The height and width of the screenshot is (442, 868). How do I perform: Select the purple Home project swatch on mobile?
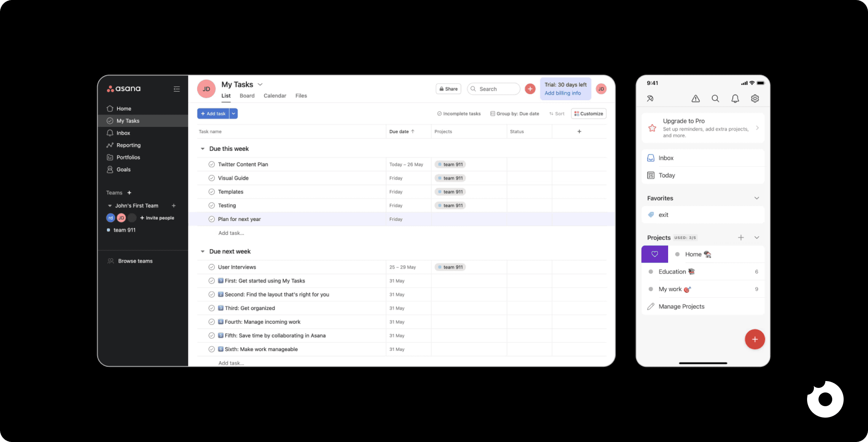pos(654,254)
